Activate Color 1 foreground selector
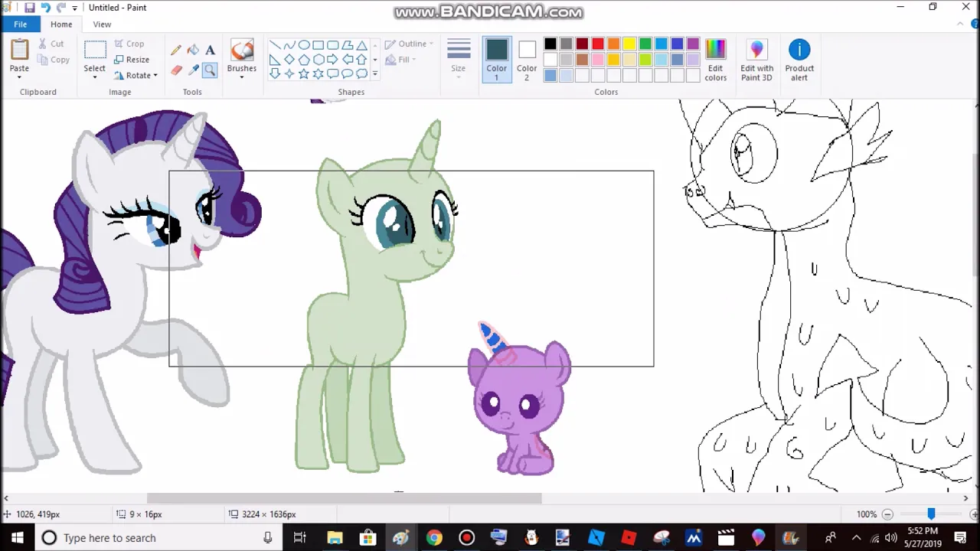This screenshot has height=551, width=980. 496,60
